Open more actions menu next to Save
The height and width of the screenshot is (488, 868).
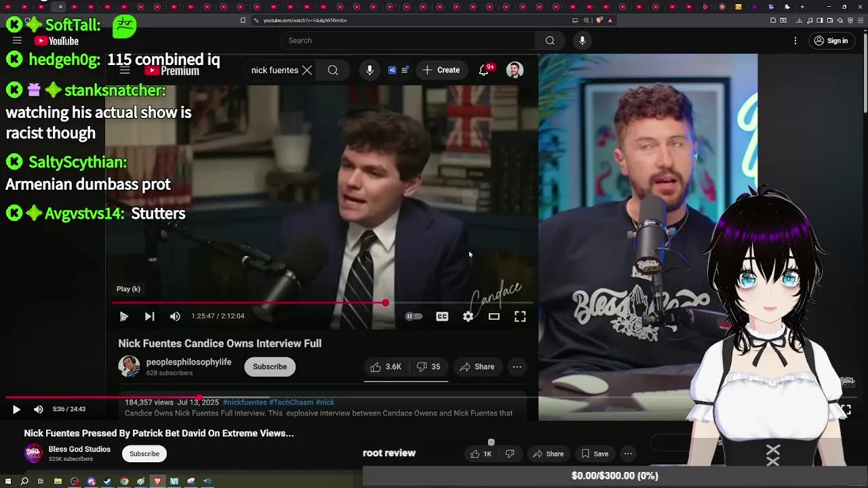(628, 454)
